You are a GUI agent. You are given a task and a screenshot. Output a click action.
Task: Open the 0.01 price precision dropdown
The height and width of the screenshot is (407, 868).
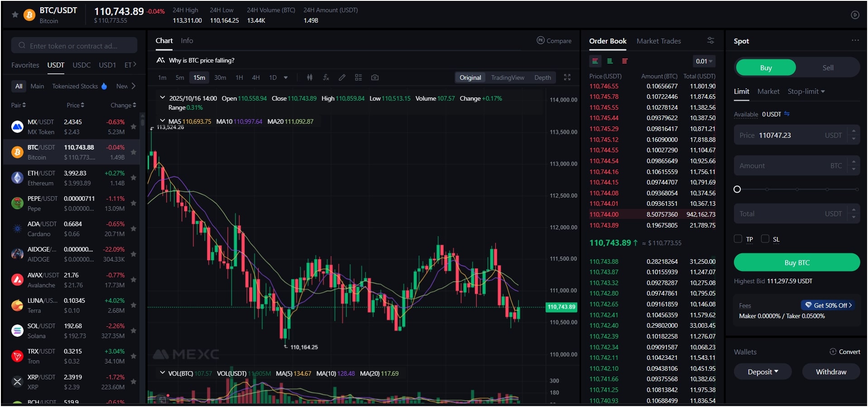(704, 61)
